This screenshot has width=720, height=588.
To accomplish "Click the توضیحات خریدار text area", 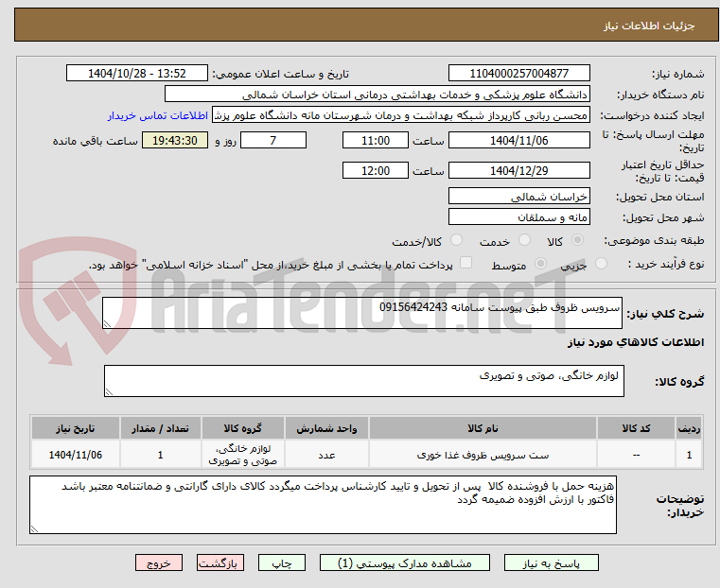I will coord(323,505).
